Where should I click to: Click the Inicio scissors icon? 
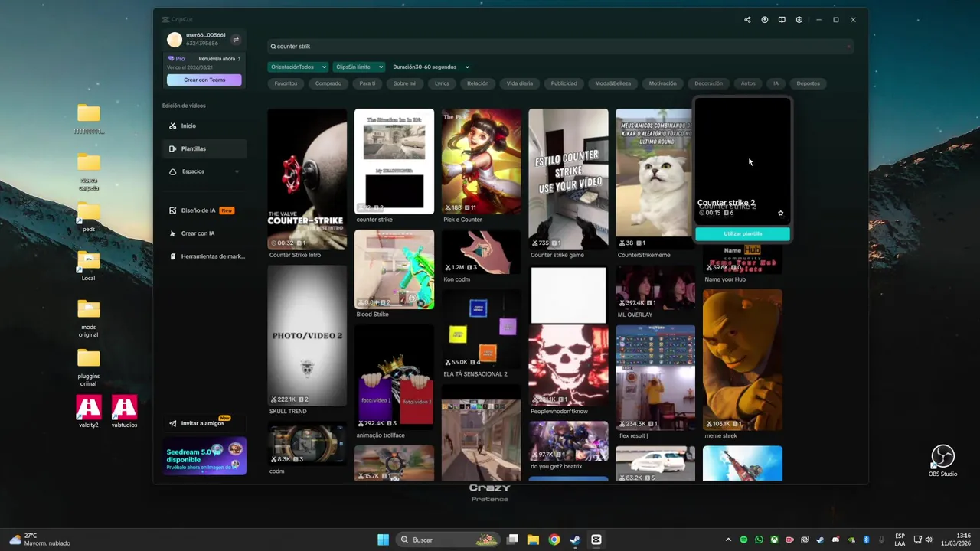click(173, 126)
